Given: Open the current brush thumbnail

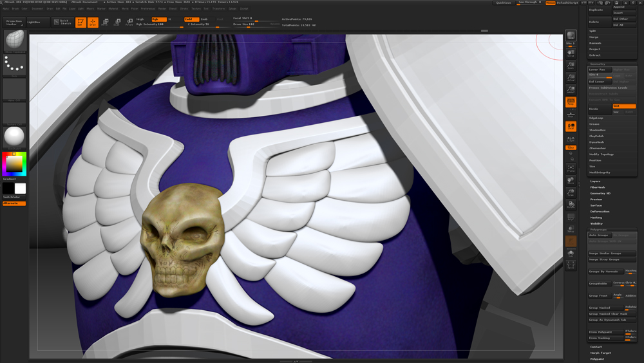Looking at the screenshot, I should [14, 41].
